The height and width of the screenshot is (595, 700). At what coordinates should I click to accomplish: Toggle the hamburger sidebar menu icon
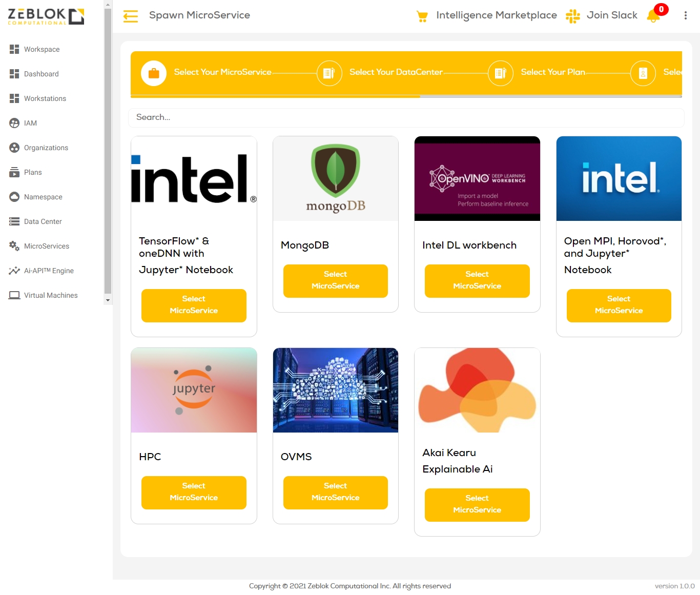131,16
